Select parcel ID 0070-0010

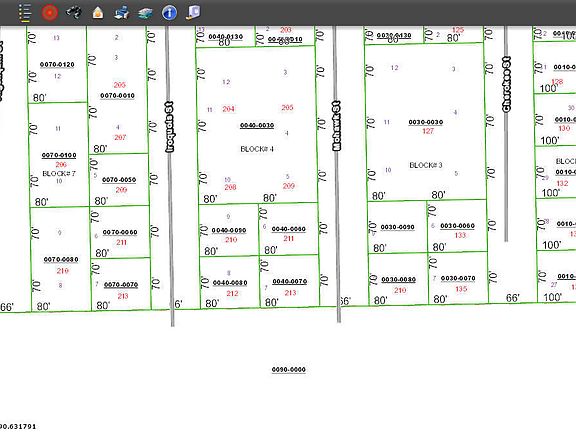coord(117,96)
